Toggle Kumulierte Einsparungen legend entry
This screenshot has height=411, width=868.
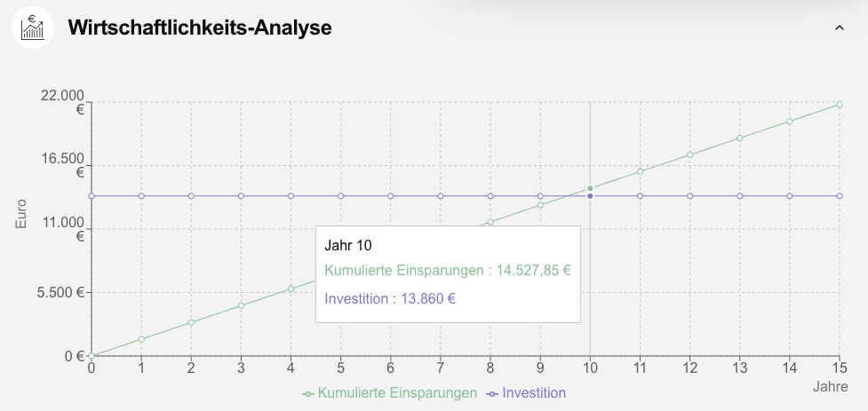pyautogui.click(x=389, y=392)
